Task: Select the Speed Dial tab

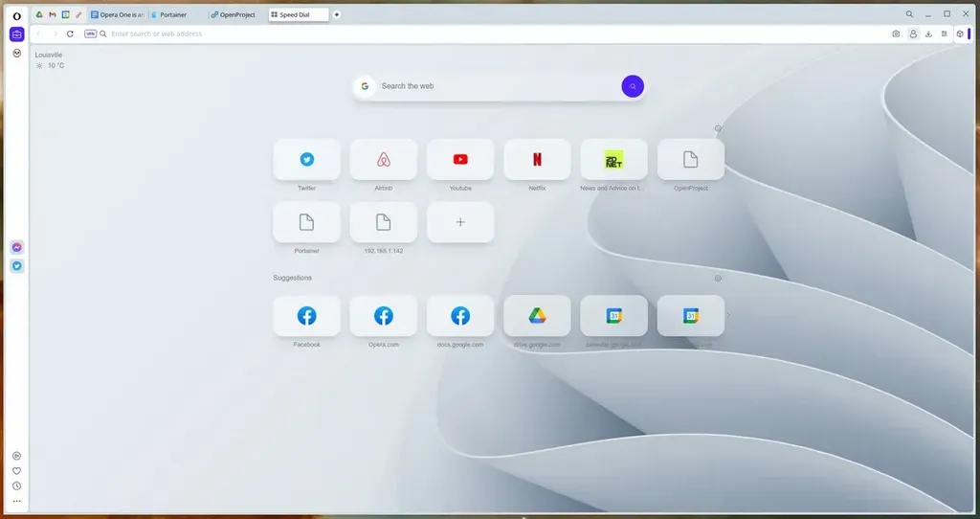Action: click(x=299, y=14)
